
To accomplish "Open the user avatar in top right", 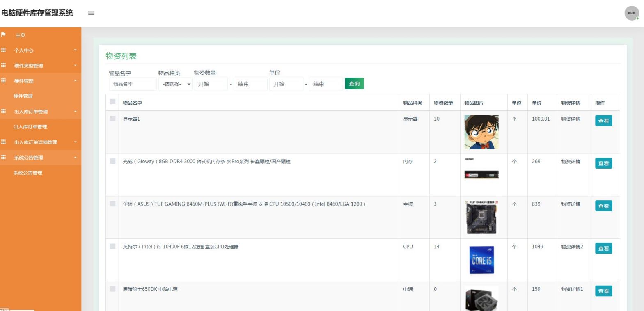I will [632, 13].
